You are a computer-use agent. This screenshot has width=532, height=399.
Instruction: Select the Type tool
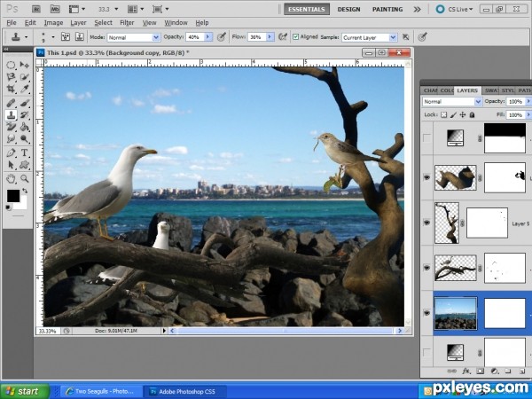pyautogui.click(x=25, y=153)
